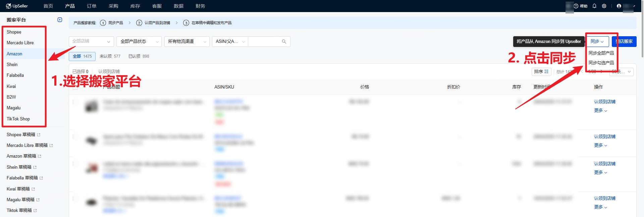Select Shopee in the platform list
Viewport: 644px width, 217px height.
[x=14, y=32]
